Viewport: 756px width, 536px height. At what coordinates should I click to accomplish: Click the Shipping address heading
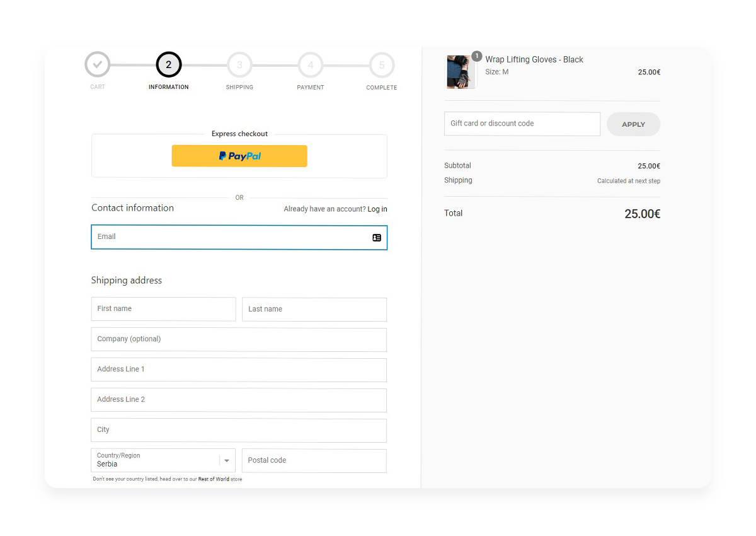(x=127, y=281)
